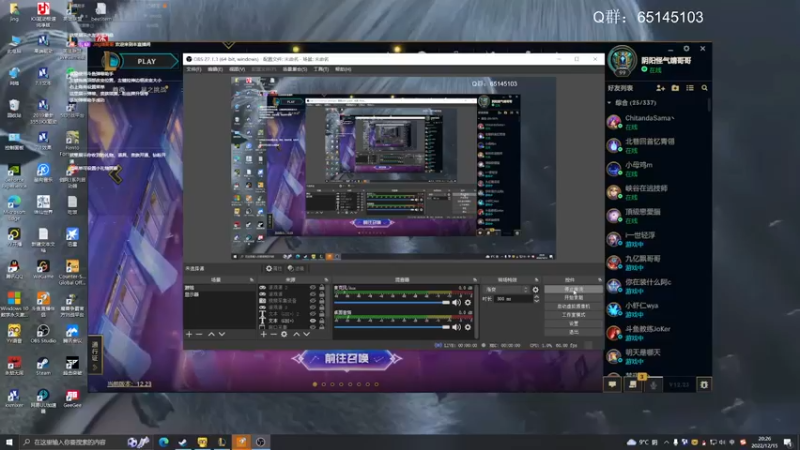Open the 工具(T) menu in OBS
The width and height of the screenshot is (800, 450).
tap(321, 69)
